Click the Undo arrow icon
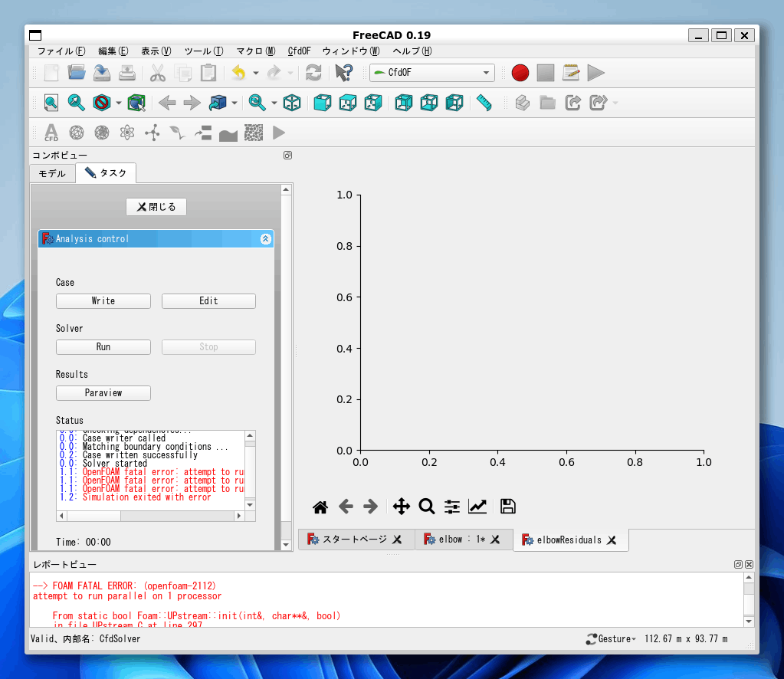This screenshot has width=784, height=679. click(239, 73)
